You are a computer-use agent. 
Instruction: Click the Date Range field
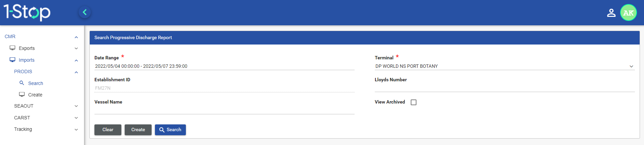(224, 66)
